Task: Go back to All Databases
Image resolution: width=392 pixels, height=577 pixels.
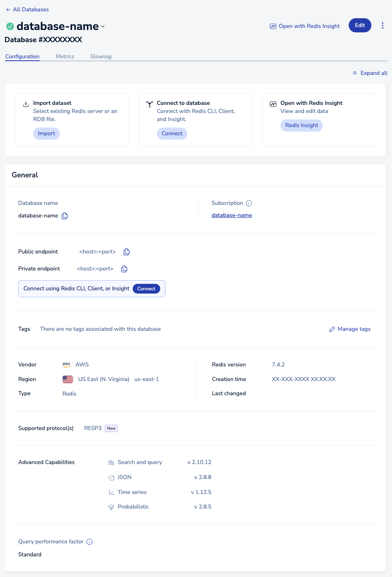Action: tap(28, 10)
